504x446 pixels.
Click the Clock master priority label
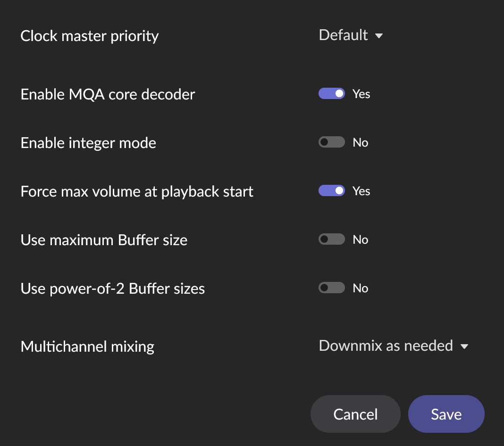click(x=90, y=36)
